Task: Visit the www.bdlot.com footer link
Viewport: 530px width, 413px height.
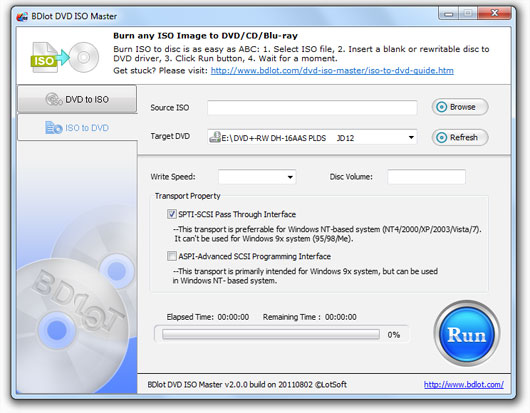Action: coord(464,385)
